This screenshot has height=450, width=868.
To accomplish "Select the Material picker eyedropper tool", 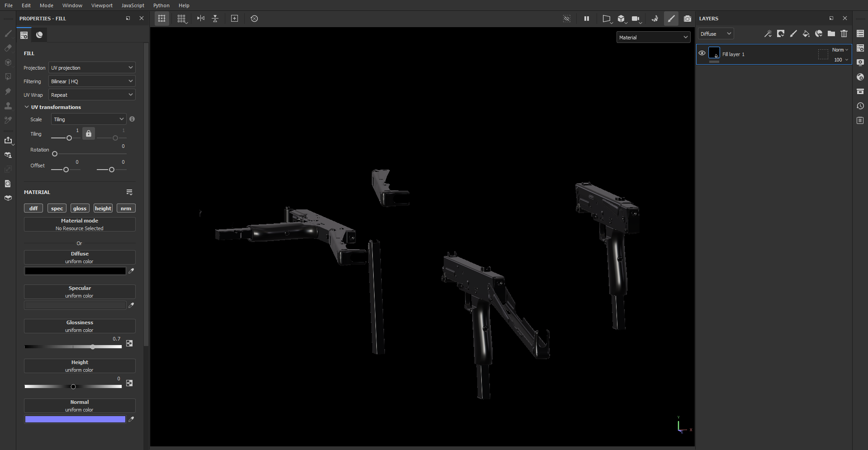I will [x=8, y=120].
